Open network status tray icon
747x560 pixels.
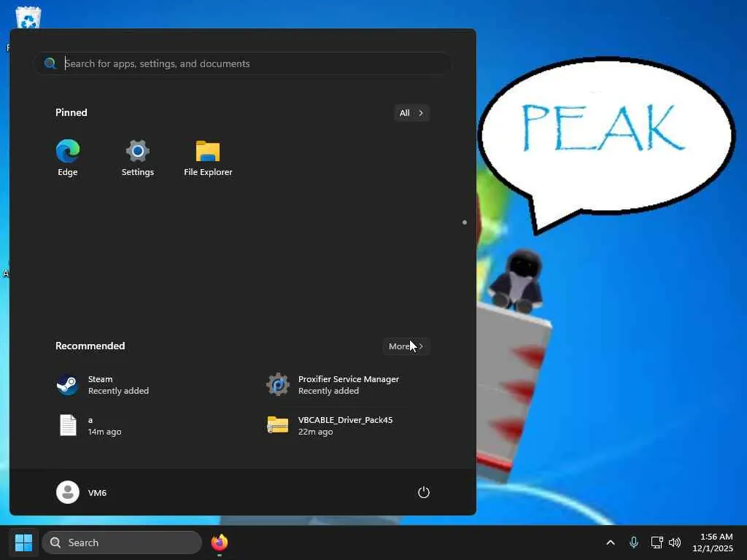[x=657, y=542]
